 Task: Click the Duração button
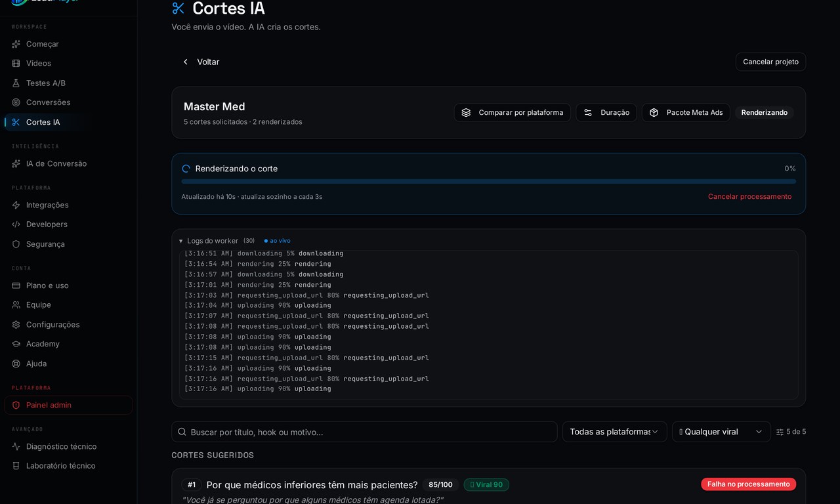pyautogui.click(x=606, y=112)
